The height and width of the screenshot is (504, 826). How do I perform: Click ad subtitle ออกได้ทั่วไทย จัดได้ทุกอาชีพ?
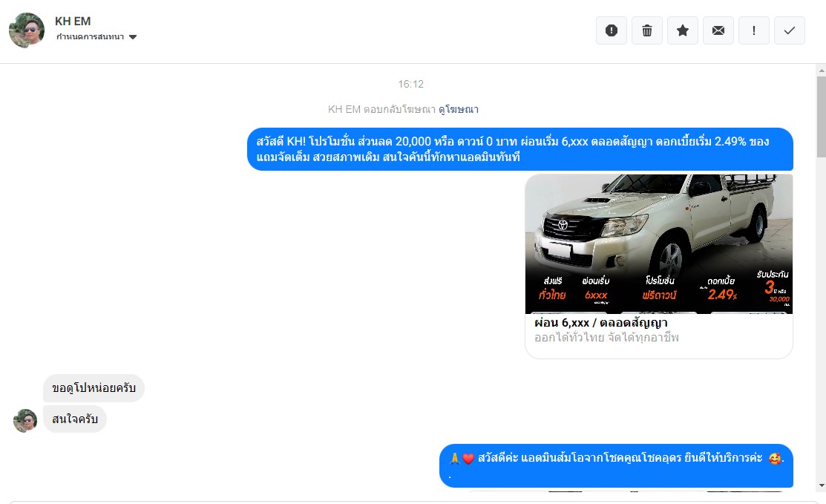pyautogui.click(x=606, y=337)
